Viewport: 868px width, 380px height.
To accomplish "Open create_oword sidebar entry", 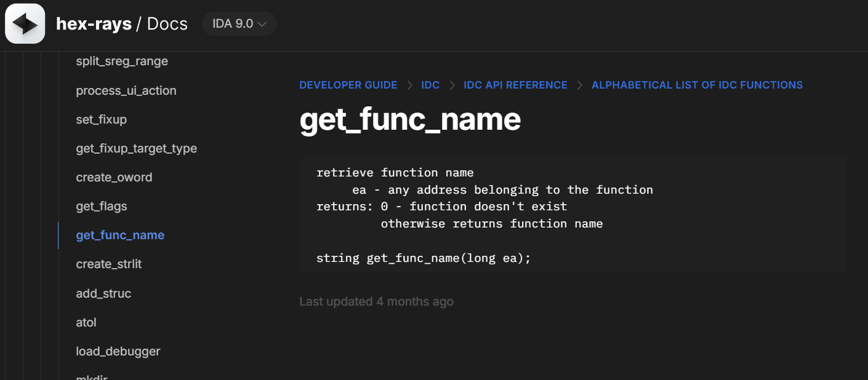I will click(x=114, y=177).
